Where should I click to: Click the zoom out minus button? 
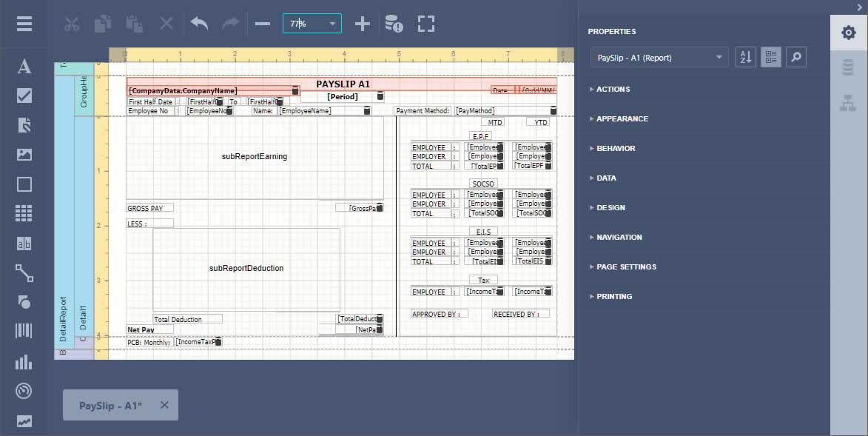click(262, 23)
